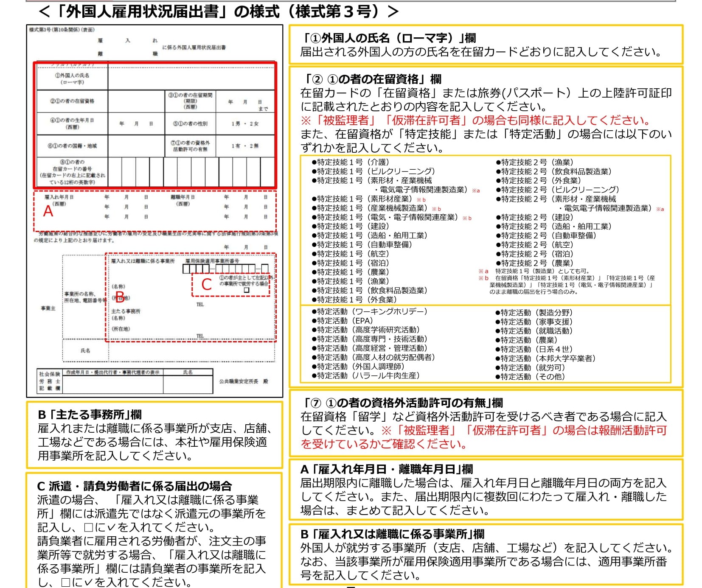The image size is (702, 588).
Task: Click the 特定技能2号(漁業) list item
Action: [534, 162]
